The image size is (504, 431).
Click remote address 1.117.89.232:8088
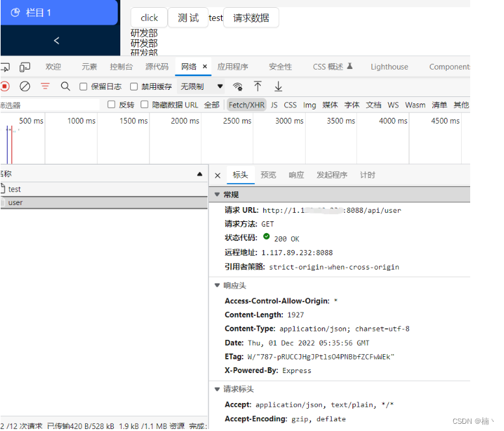[x=297, y=253]
